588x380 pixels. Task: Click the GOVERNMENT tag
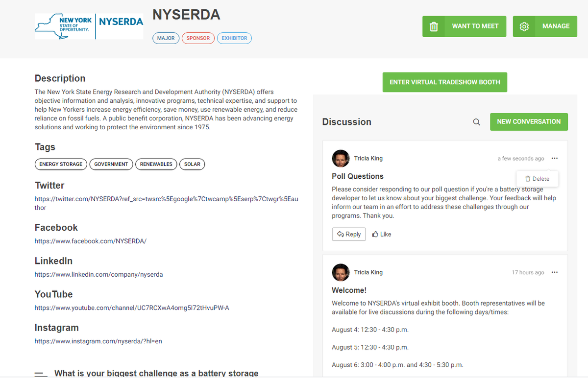click(x=111, y=164)
